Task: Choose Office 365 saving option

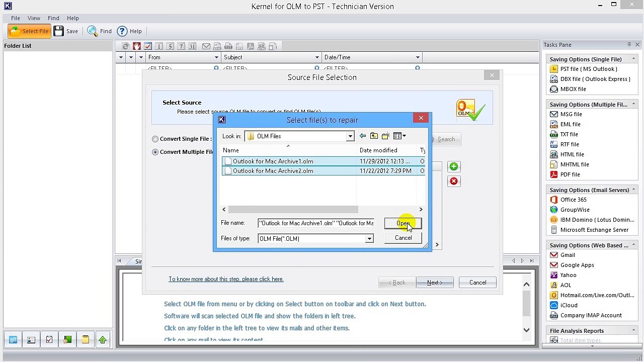Action: point(569,200)
